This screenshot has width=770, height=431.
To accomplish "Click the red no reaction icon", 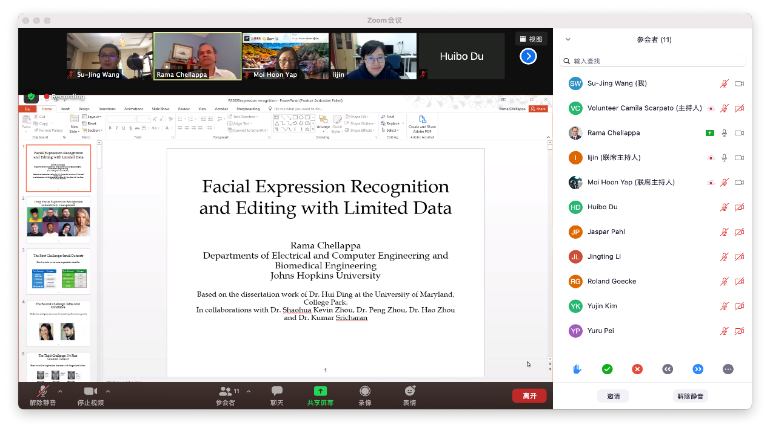I will [637, 369].
